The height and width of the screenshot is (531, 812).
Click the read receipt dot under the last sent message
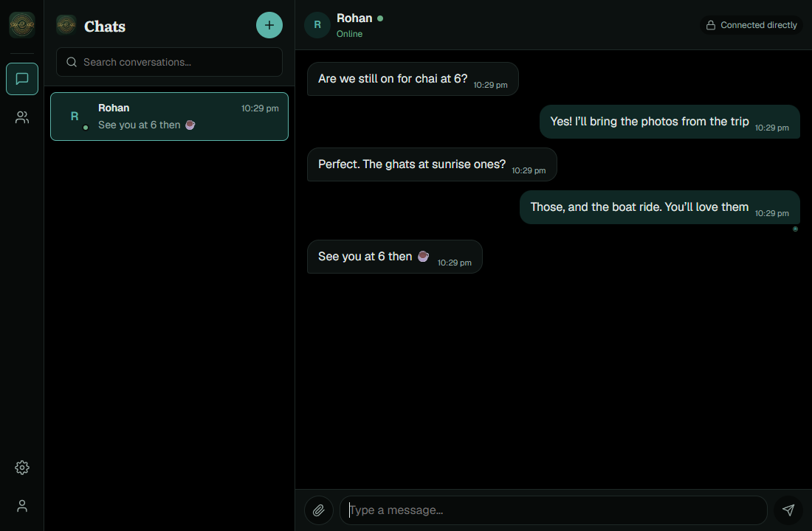(796, 229)
